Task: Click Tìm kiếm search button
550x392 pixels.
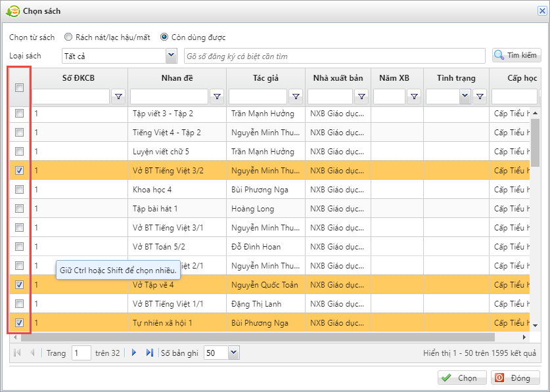Action: click(516, 56)
